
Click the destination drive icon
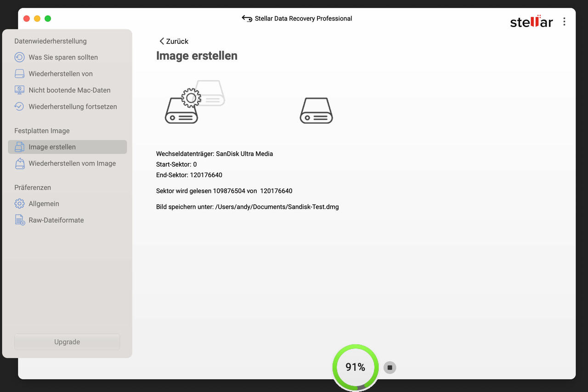pyautogui.click(x=316, y=111)
